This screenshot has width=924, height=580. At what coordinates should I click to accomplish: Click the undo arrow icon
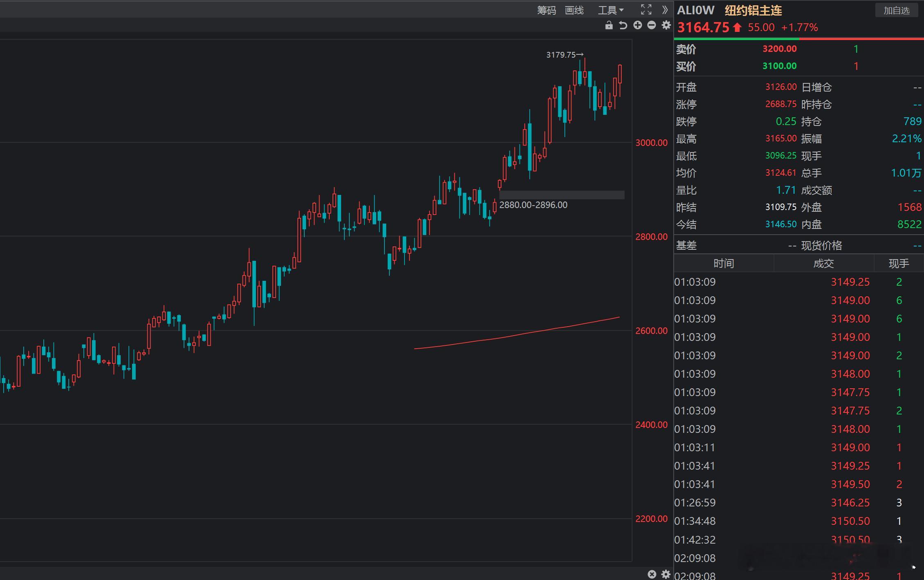623,25
